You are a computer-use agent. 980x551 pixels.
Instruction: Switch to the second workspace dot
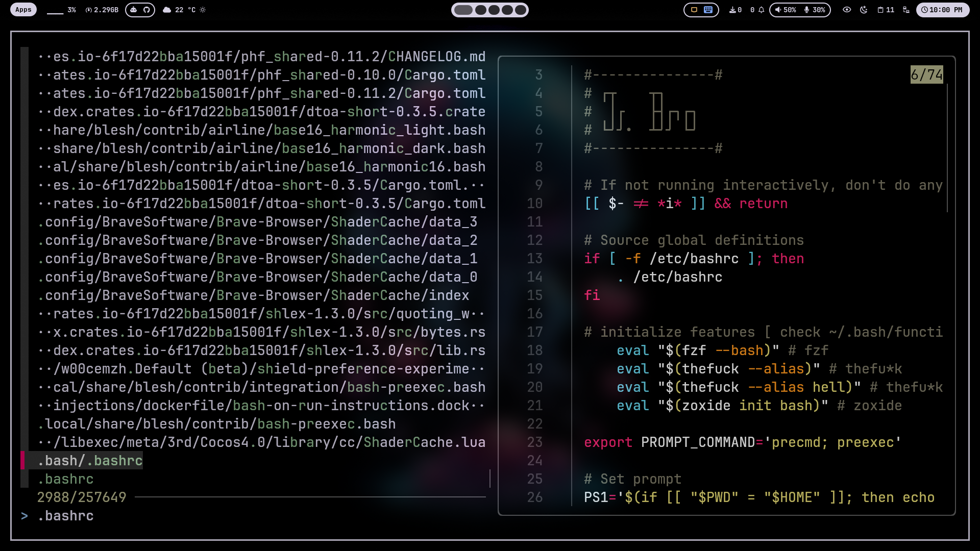click(x=481, y=10)
